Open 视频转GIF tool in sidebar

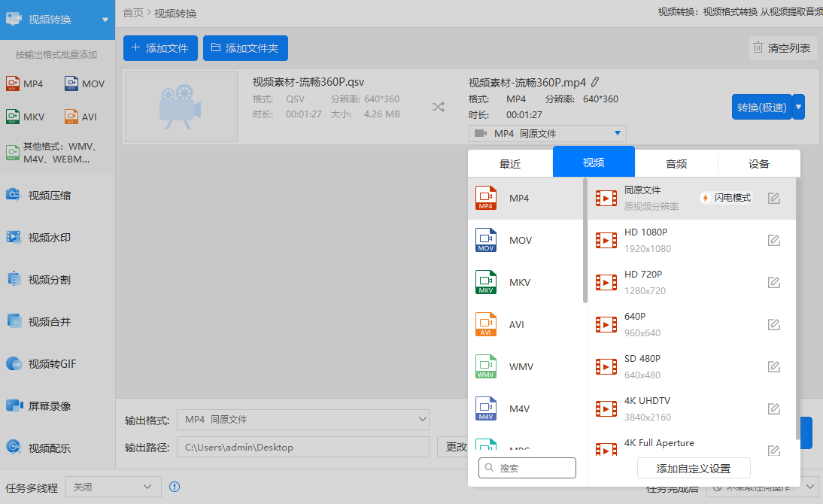tap(51, 364)
